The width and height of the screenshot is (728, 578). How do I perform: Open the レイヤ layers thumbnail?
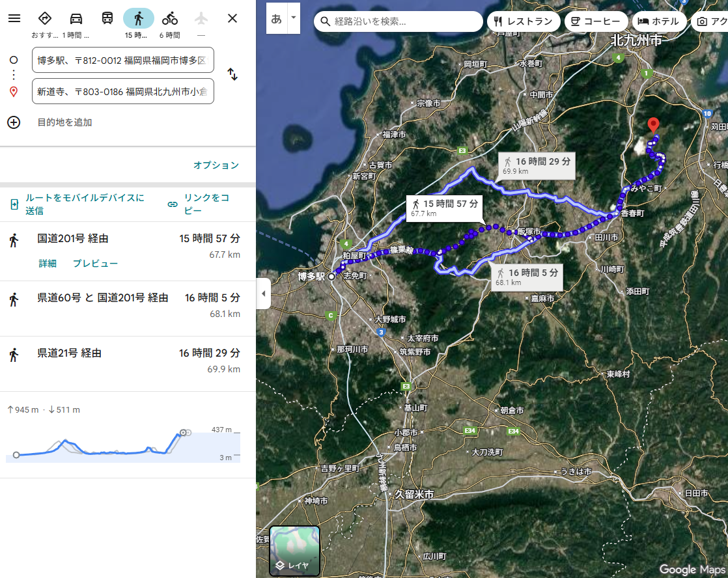295,551
